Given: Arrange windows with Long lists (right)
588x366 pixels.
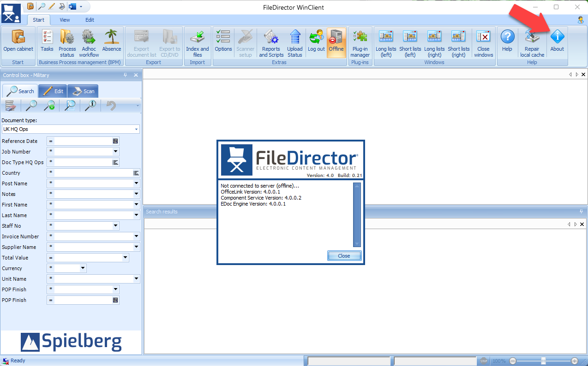Looking at the screenshot, I should [434, 42].
